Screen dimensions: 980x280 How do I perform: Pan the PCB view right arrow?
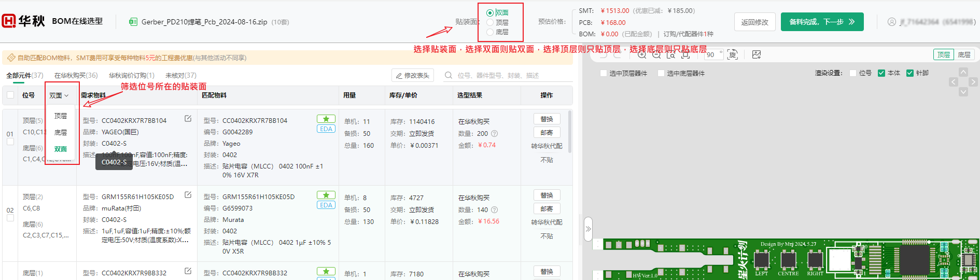point(973,82)
